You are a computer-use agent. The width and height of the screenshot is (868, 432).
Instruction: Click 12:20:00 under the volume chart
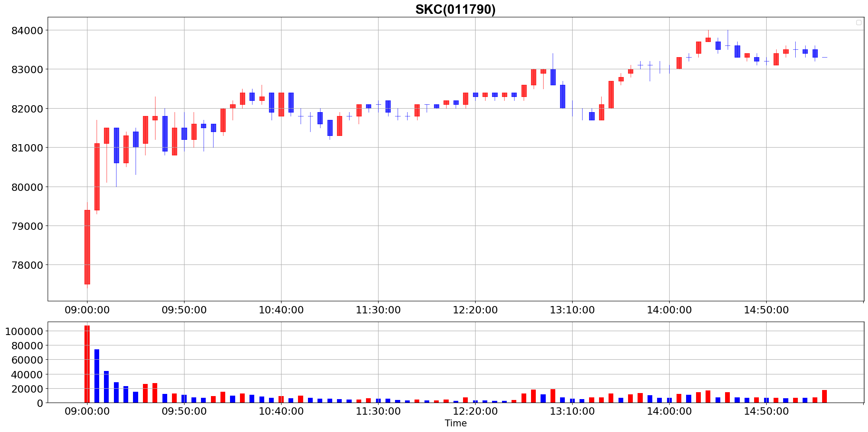coord(475,412)
